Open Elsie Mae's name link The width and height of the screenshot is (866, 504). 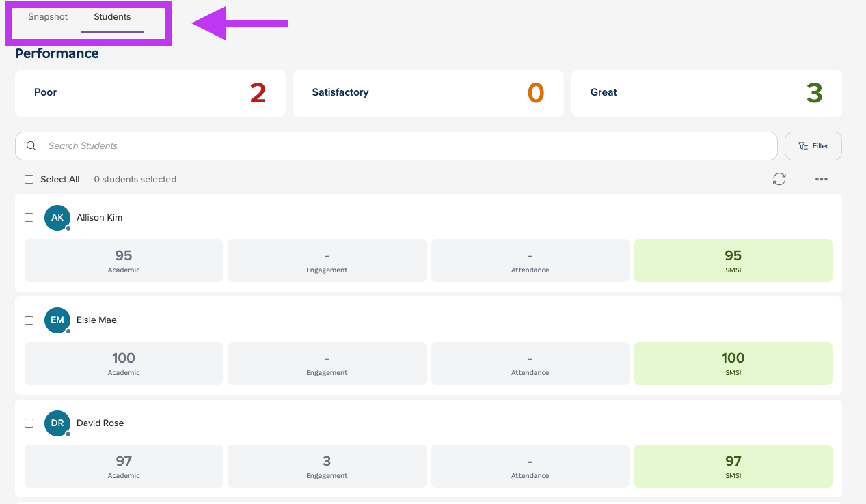(x=96, y=320)
